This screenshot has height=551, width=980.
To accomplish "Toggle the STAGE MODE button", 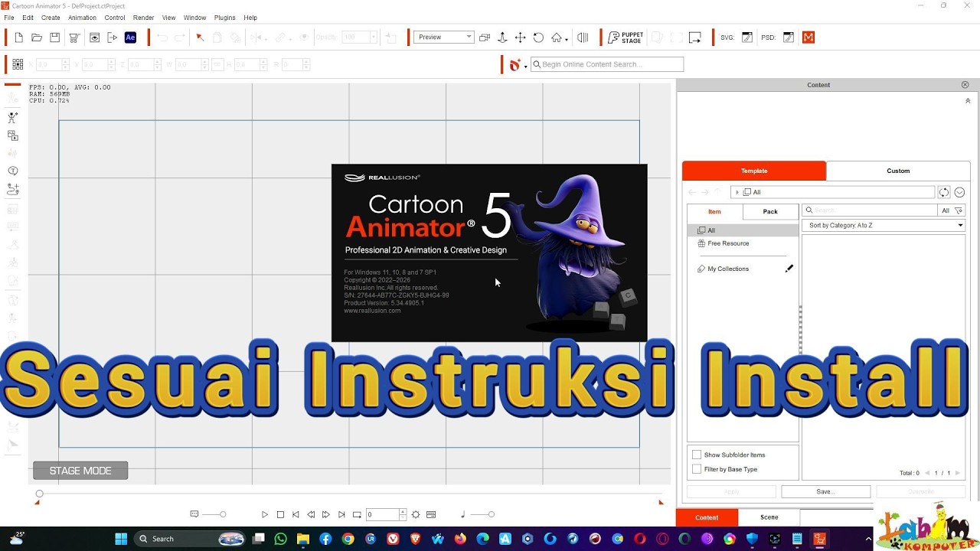I will tap(80, 471).
